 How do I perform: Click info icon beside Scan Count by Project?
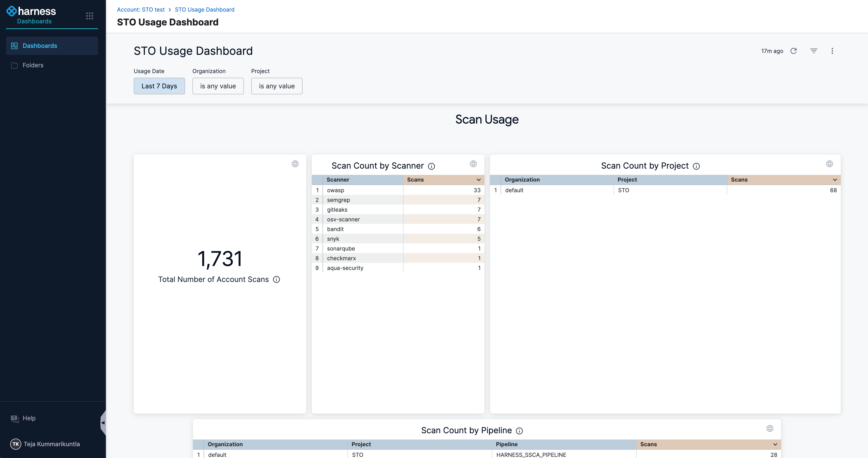[696, 166]
